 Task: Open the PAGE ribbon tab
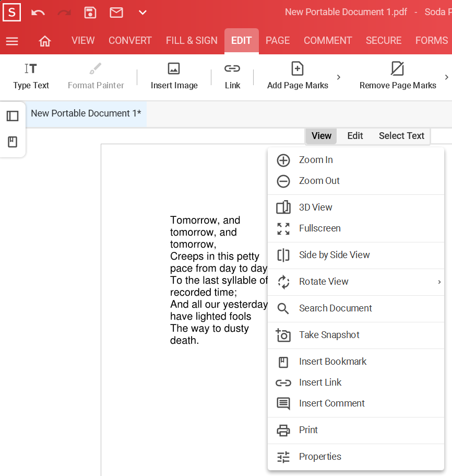point(278,41)
